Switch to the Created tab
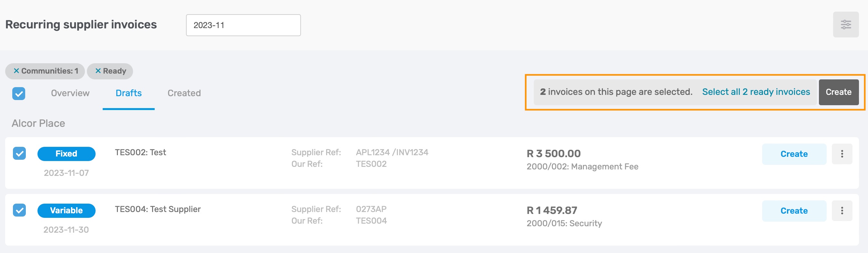 click(184, 93)
